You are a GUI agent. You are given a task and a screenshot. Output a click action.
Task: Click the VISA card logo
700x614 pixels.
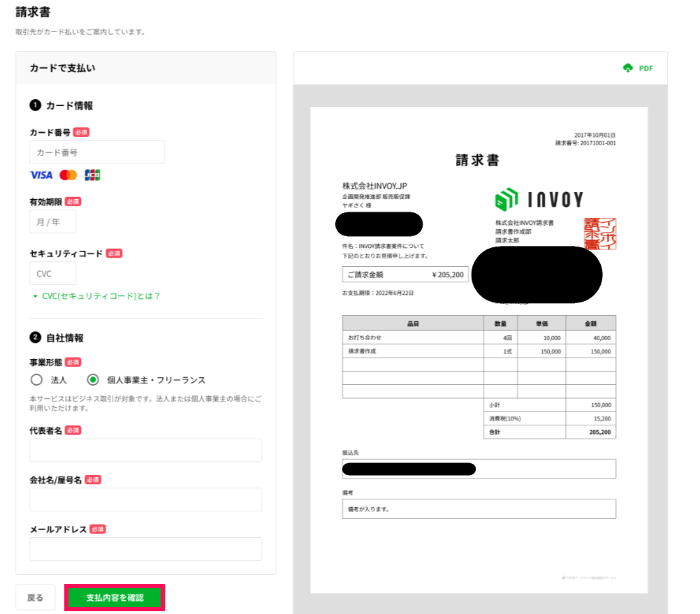tap(41, 175)
